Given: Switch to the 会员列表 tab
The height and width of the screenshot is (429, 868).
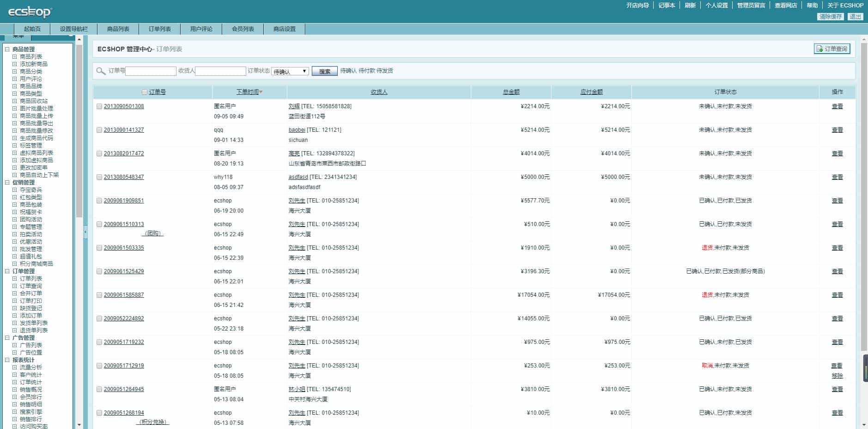Looking at the screenshot, I should tap(242, 29).
